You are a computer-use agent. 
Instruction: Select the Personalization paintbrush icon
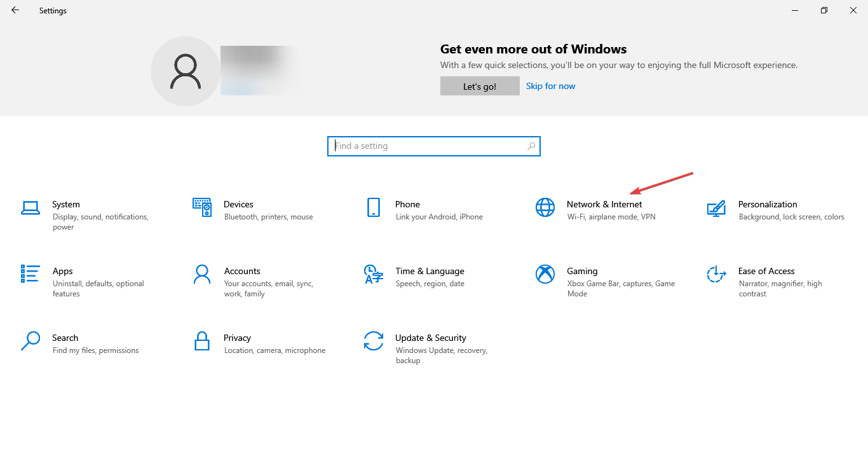pos(717,208)
